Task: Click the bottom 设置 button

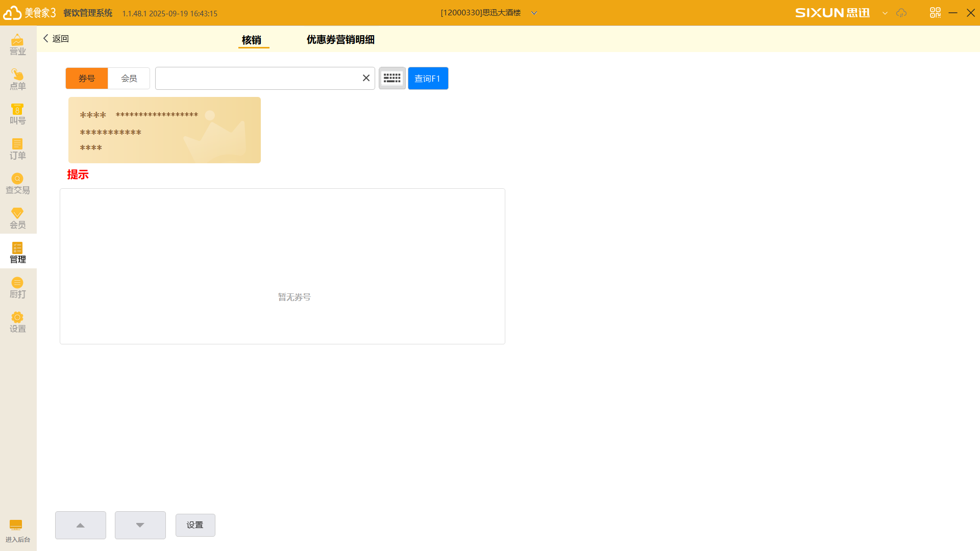Action: (195, 525)
